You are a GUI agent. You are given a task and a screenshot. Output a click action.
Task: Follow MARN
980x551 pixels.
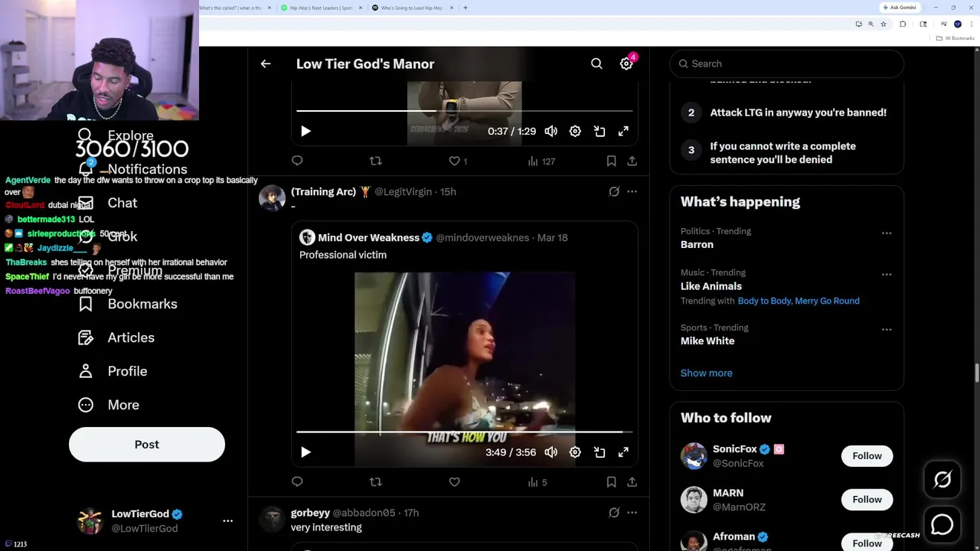[x=867, y=500]
